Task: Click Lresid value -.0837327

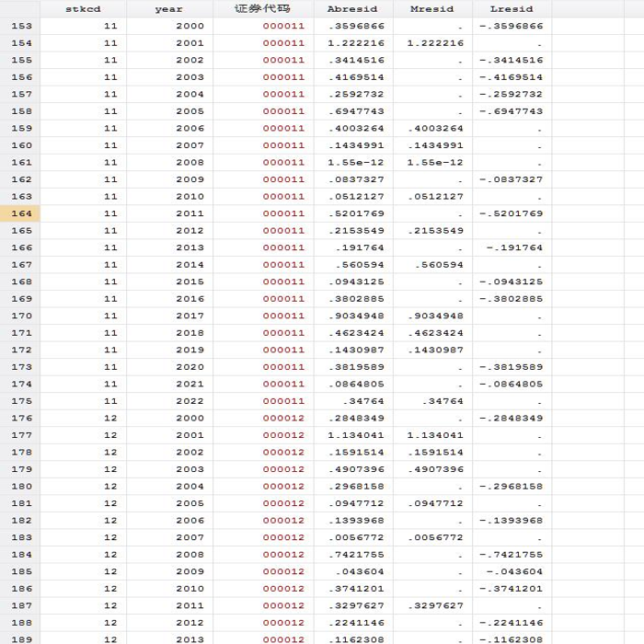Action: (x=512, y=179)
